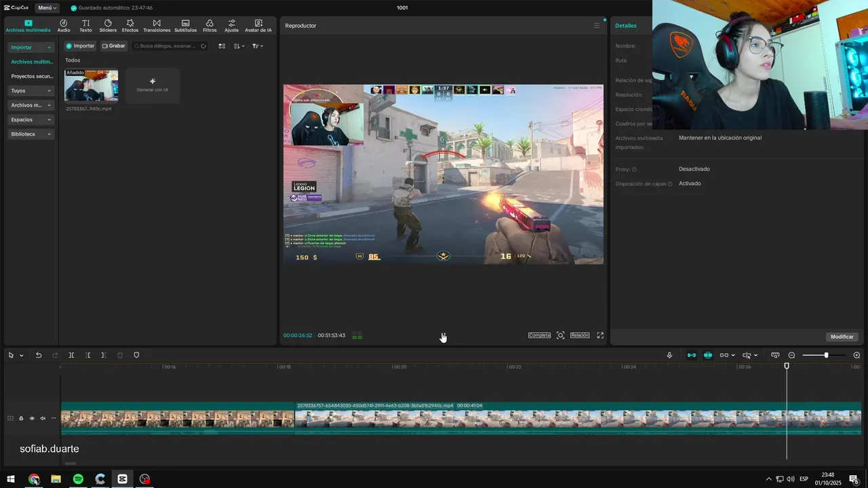Open the Stickers panel

[x=108, y=26]
